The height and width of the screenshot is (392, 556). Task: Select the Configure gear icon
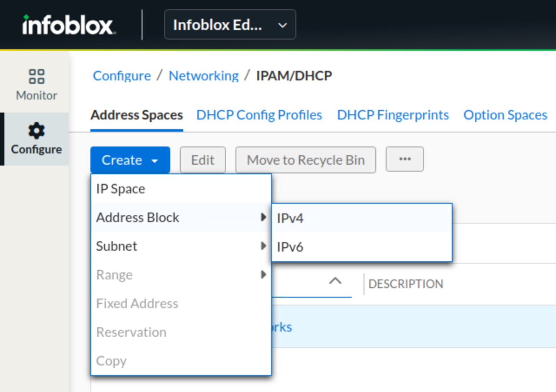(x=36, y=130)
